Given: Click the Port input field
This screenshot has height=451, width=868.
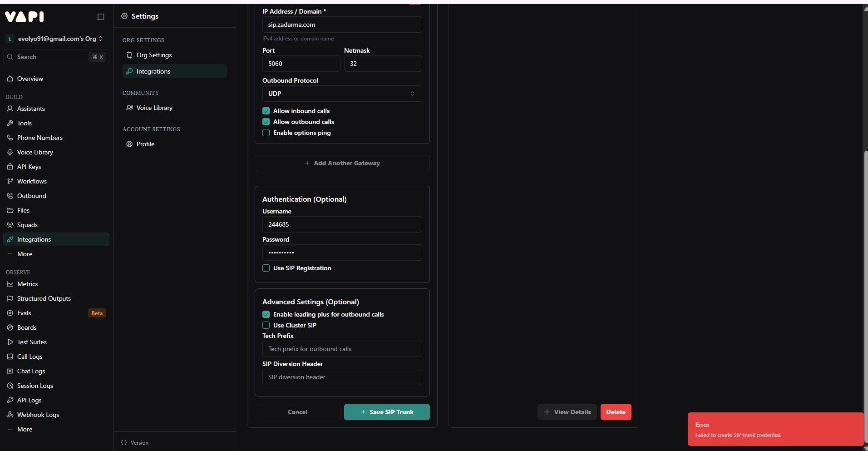Looking at the screenshot, I should coord(301,64).
